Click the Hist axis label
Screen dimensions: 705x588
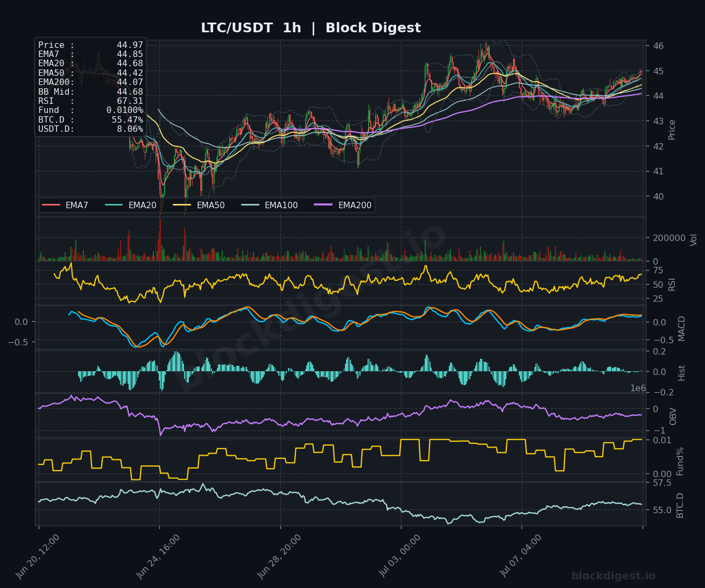[x=682, y=373]
